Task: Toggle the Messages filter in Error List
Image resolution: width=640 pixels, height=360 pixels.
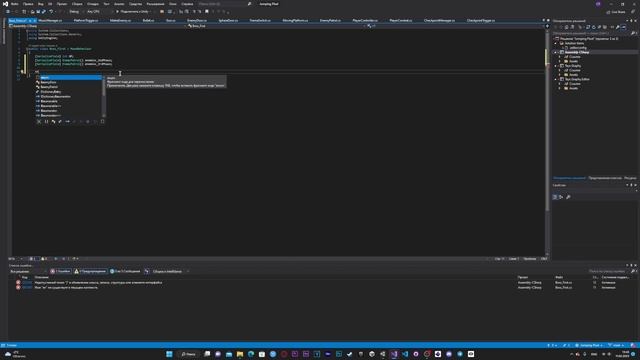Action: (x=125, y=271)
